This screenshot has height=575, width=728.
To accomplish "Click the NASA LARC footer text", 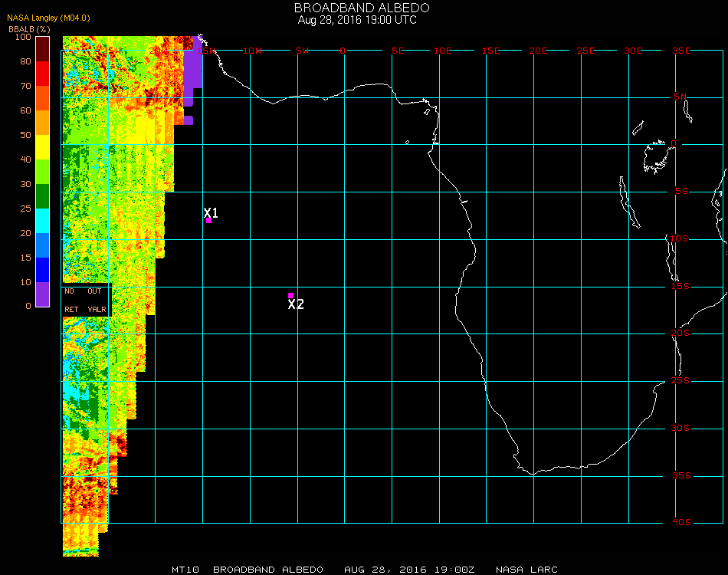I will point(526,570).
